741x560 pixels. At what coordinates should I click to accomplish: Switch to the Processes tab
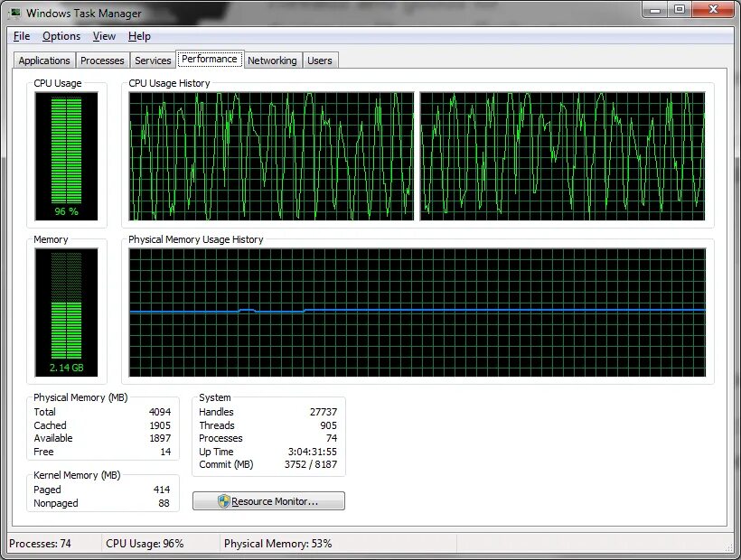coord(102,61)
